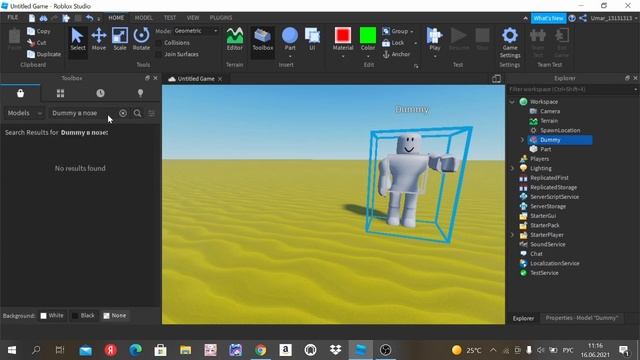Click the What's New button
This screenshot has height=360, width=640.
(548, 18)
